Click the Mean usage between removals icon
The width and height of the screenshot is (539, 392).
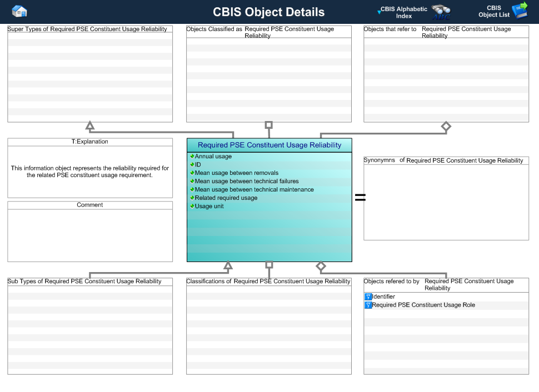[192, 173]
